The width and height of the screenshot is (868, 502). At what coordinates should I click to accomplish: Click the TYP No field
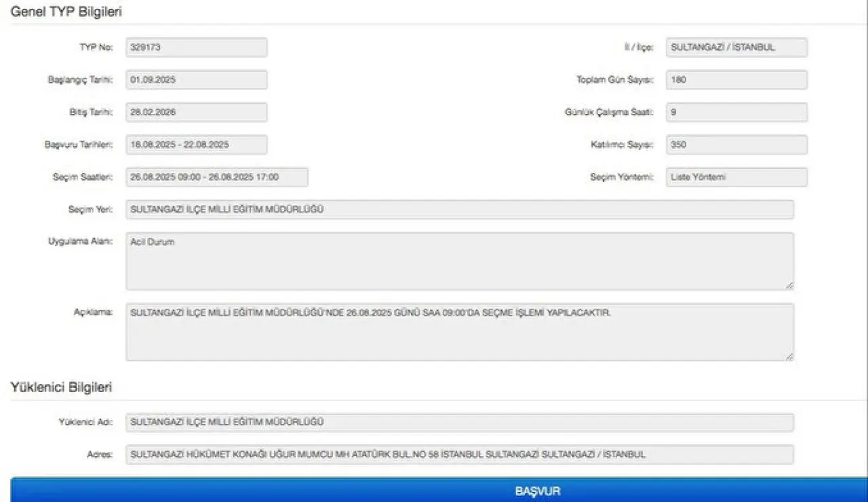pyautogui.click(x=196, y=47)
